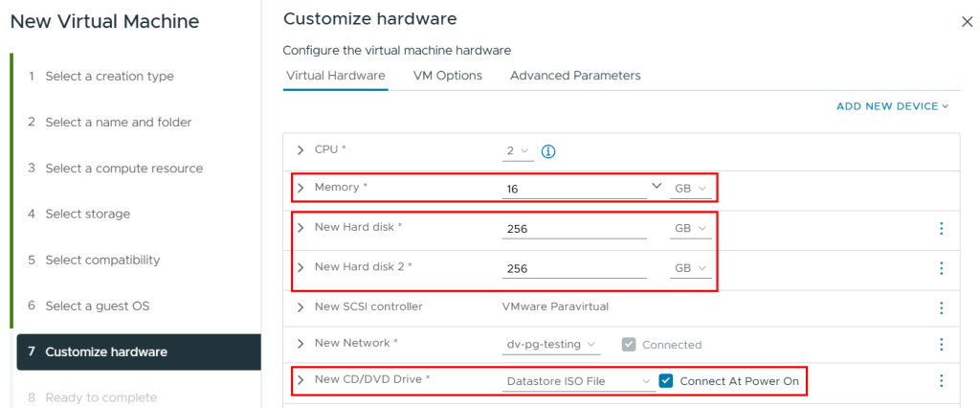Open the Memory unit GB dropdown
The image size is (980, 408).
[691, 190]
